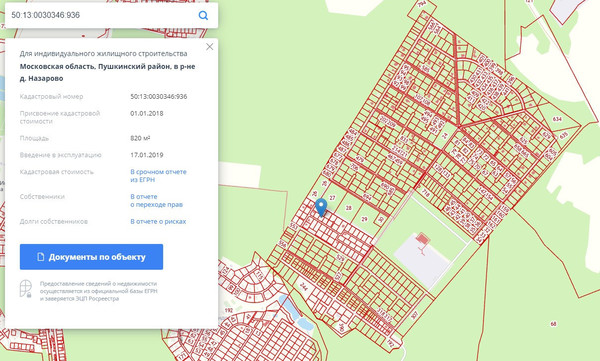Click the blue location pin marker

[x=321, y=207]
